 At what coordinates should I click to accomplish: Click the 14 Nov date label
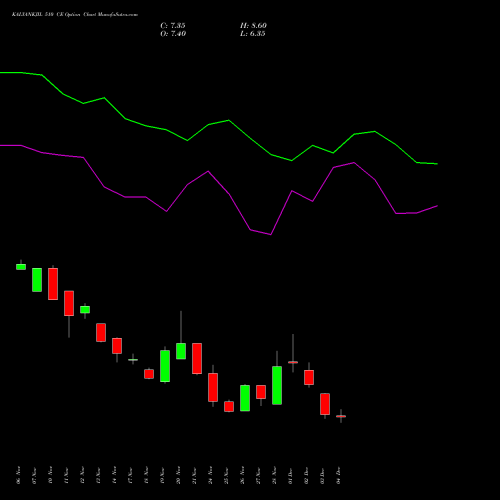114,475
